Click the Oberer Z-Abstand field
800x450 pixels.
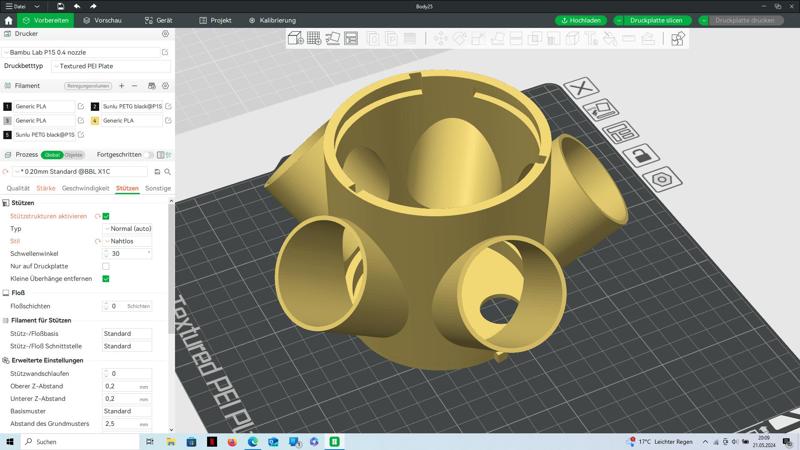pyautogui.click(x=127, y=386)
